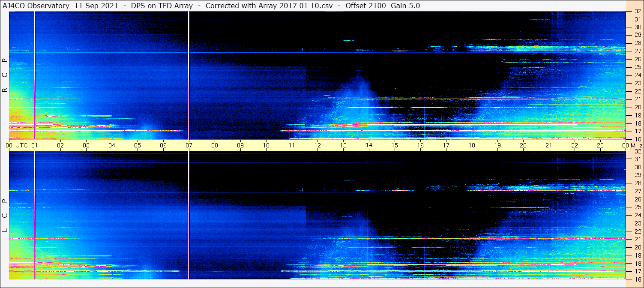Click 18 MHz tick on upper RCP scale
The height and width of the screenshot is (288, 644).
tap(637, 123)
